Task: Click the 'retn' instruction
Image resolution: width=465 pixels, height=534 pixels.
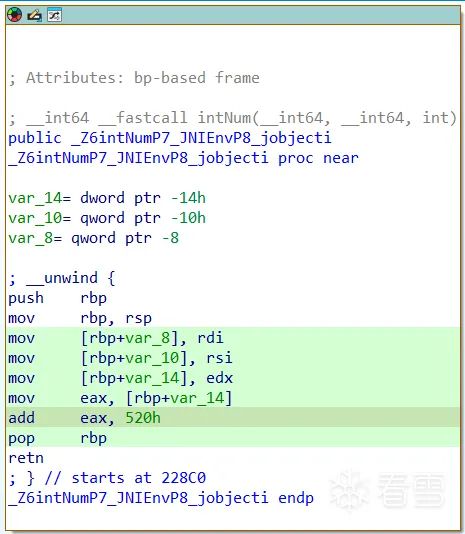Action: point(26,458)
